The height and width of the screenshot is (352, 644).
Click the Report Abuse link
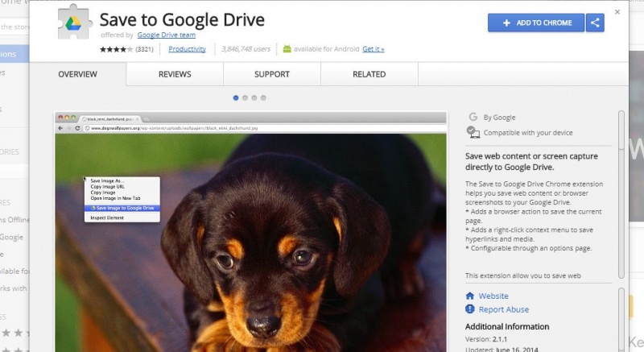click(x=504, y=309)
